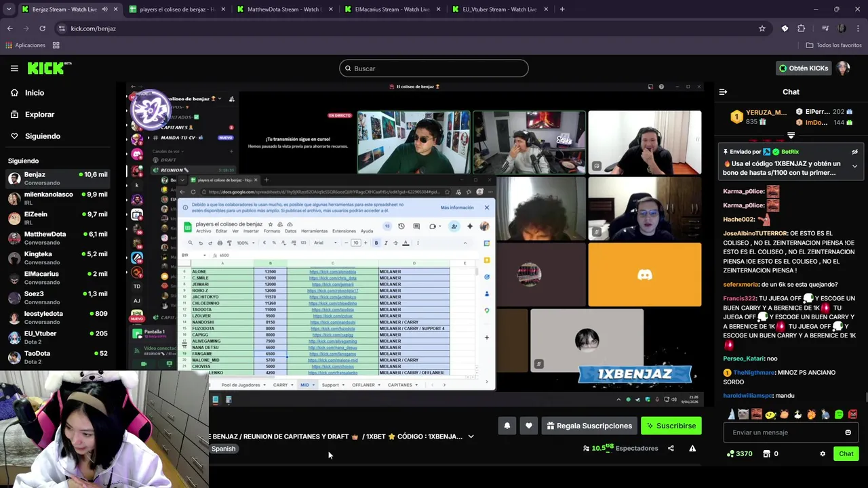Click the chat panel scrollbar

pos(866,398)
